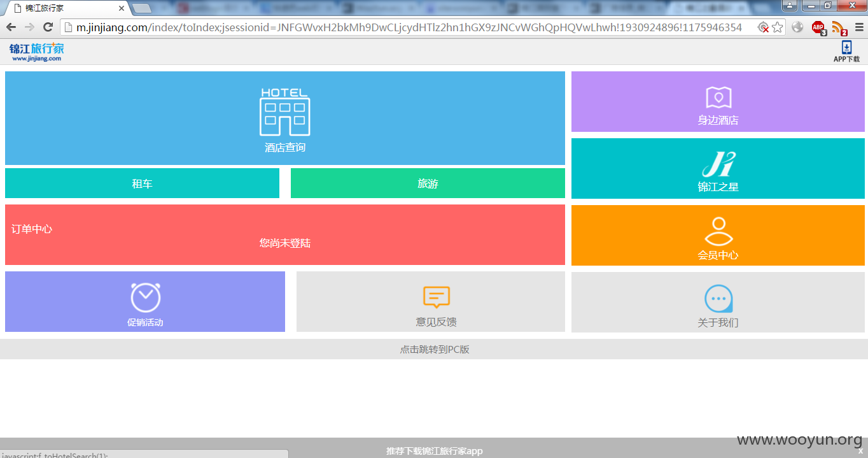Open a new tab button
The width and height of the screenshot is (868, 458).
click(x=142, y=8)
